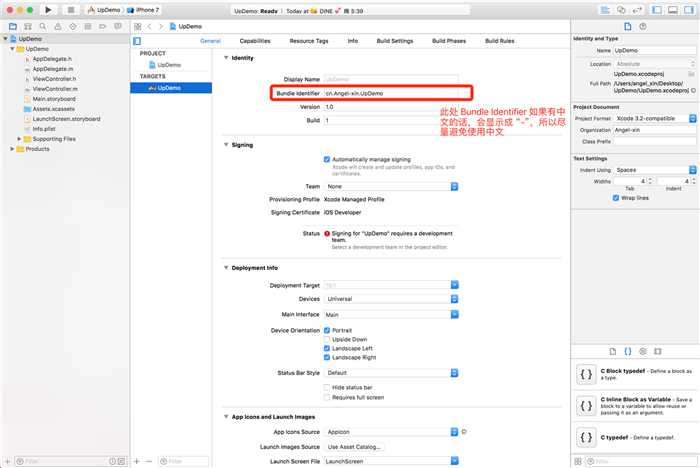The image size is (700, 468).
Task: Open the symbol navigator
Action: 28,27
